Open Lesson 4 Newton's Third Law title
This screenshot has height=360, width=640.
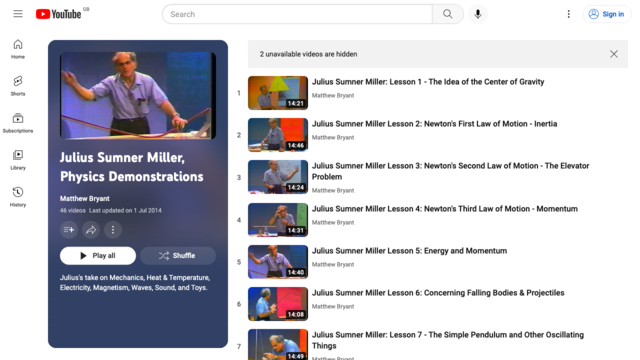pyautogui.click(x=444, y=209)
